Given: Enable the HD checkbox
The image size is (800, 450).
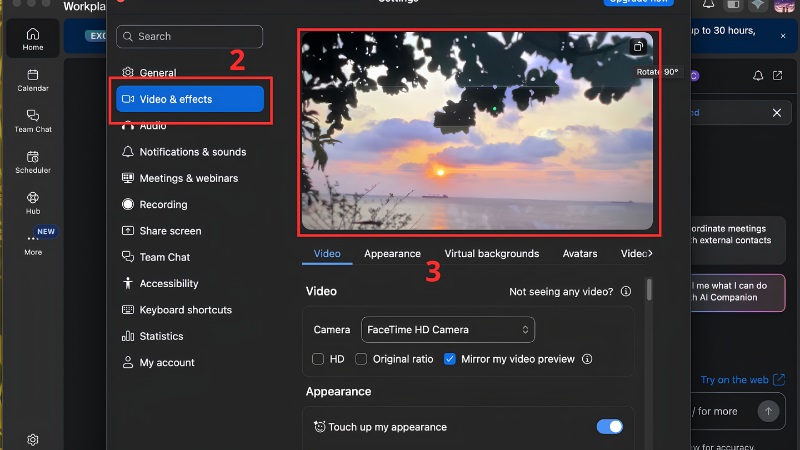Looking at the screenshot, I should point(318,359).
